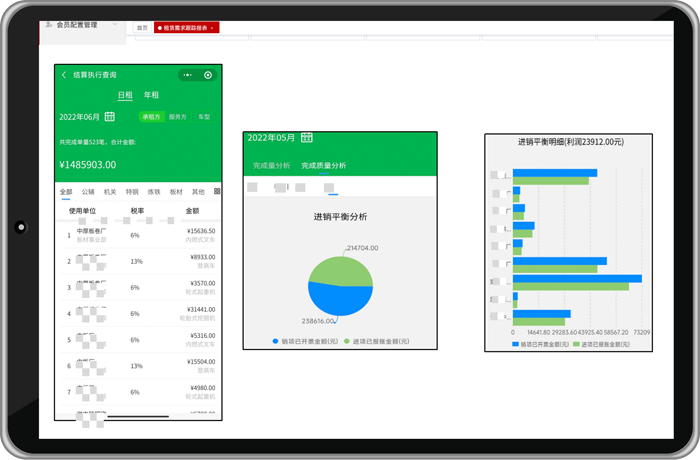Open calendar icon next to 2022年05月

click(x=307, y=138)
